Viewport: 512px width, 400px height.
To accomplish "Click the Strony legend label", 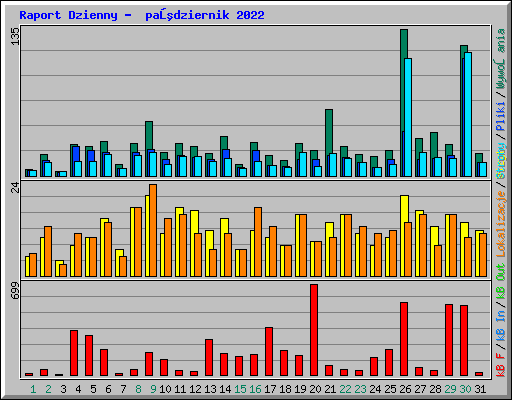I will (501, 161).
